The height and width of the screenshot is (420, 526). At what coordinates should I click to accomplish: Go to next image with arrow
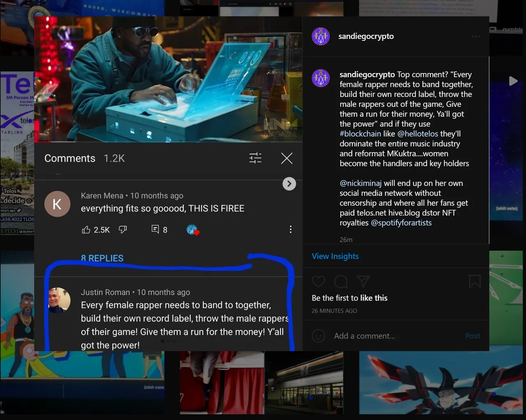pos(289,184)
